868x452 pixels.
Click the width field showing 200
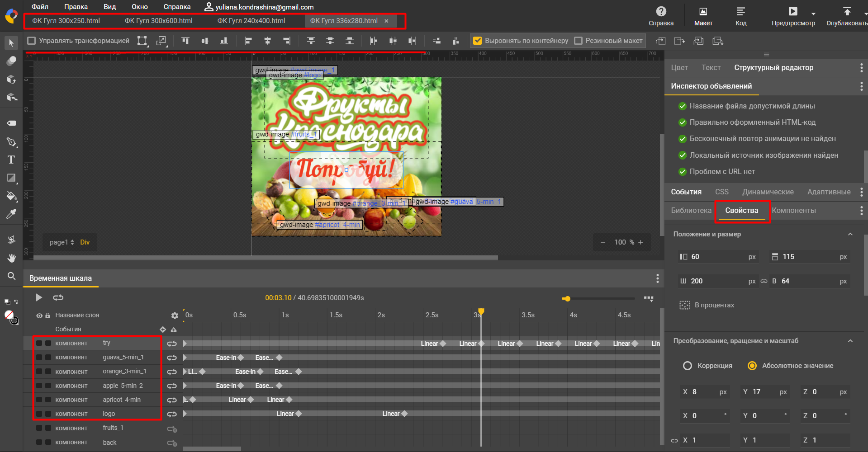coord(717,281)
